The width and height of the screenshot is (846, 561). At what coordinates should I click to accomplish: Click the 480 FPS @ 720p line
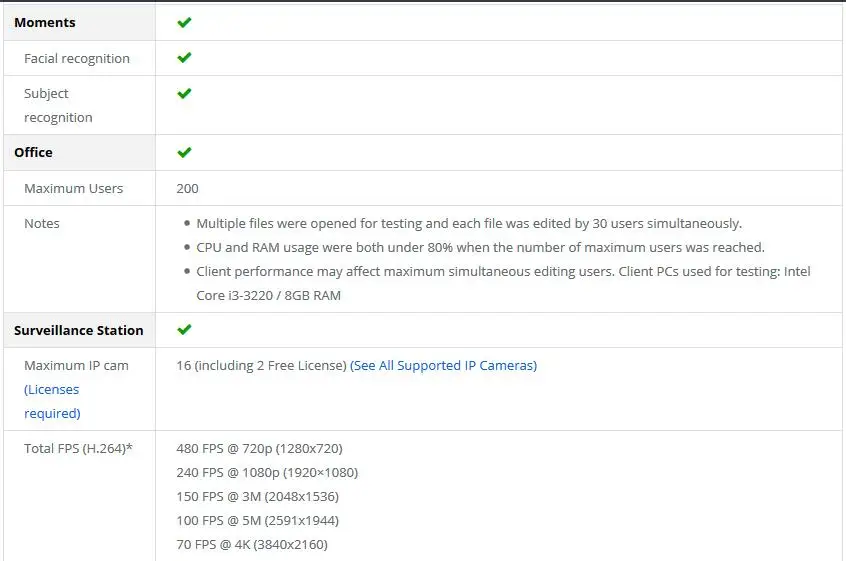(260, 448)
